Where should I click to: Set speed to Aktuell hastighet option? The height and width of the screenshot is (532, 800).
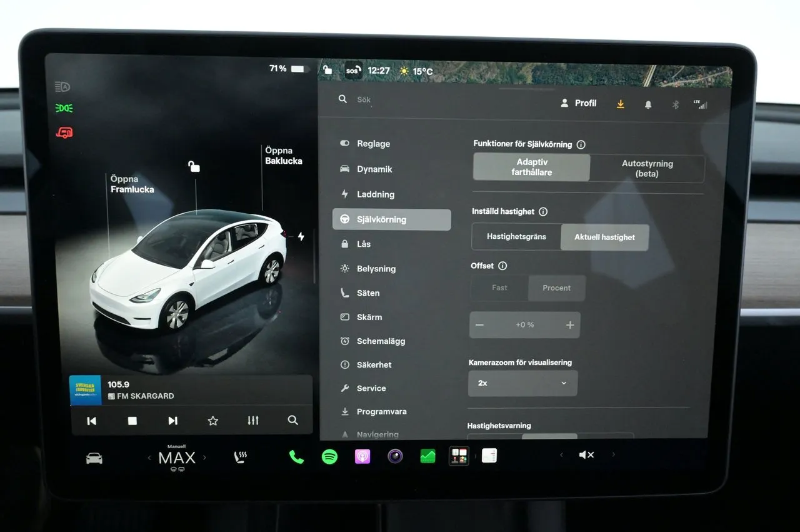[x=604, y=238]
